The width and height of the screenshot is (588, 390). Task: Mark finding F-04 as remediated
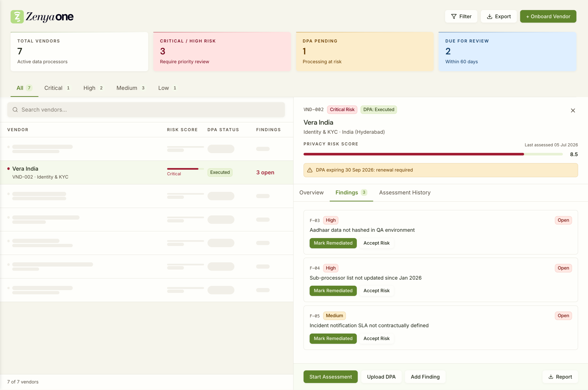pos(333,291)
